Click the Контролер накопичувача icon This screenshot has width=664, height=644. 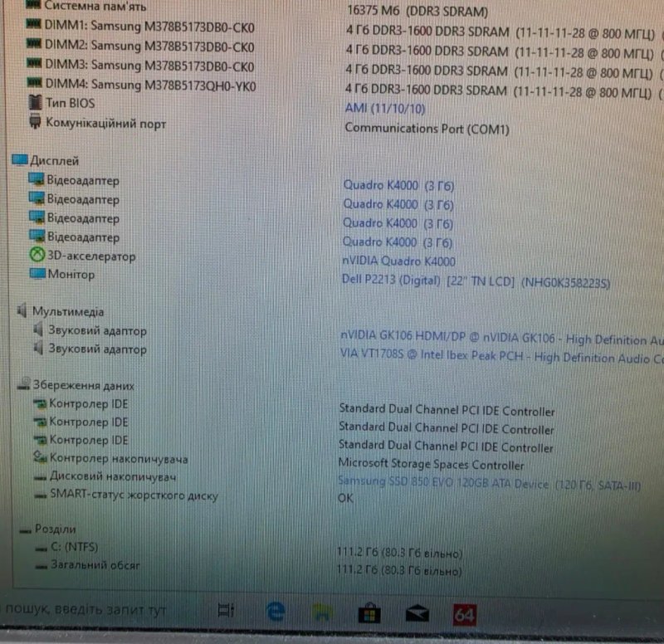tap(40, 456)
